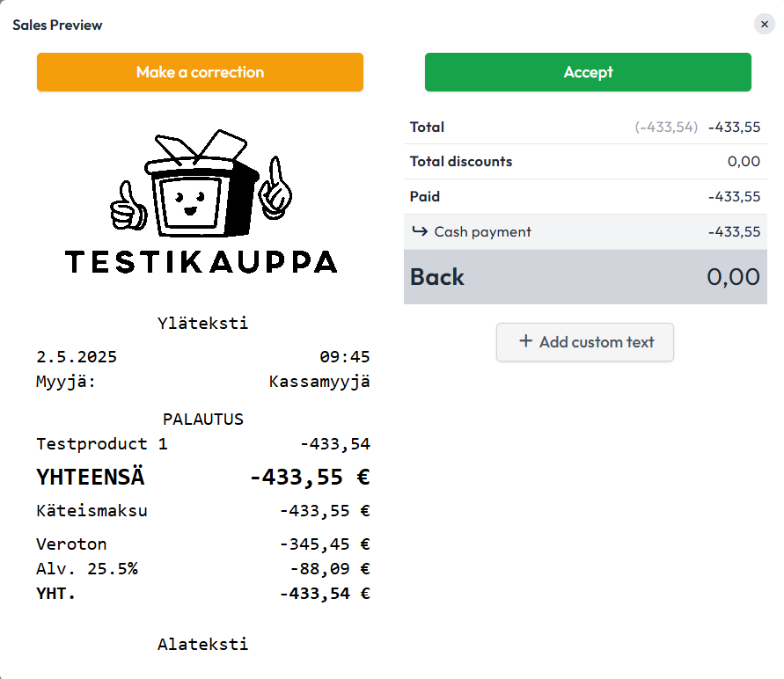Click the Käteismaksu line on receipt
The width and height of the screenshot is (784, 679).
(x=203, y=511)
